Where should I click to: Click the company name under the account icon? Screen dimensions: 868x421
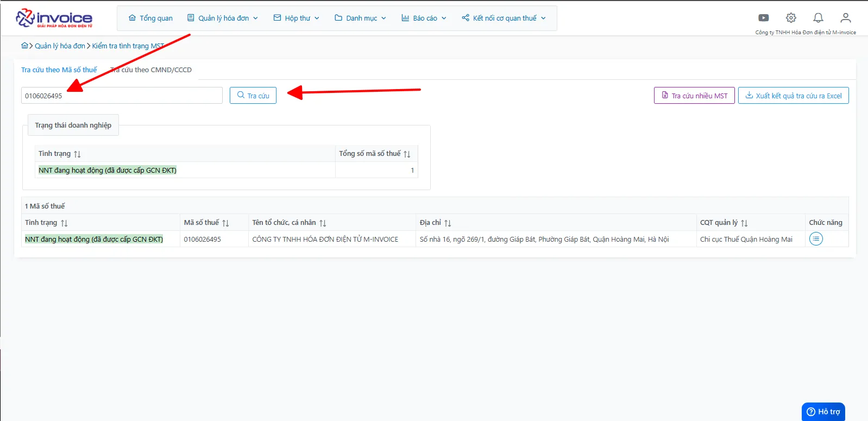click(x=806, y=33)
